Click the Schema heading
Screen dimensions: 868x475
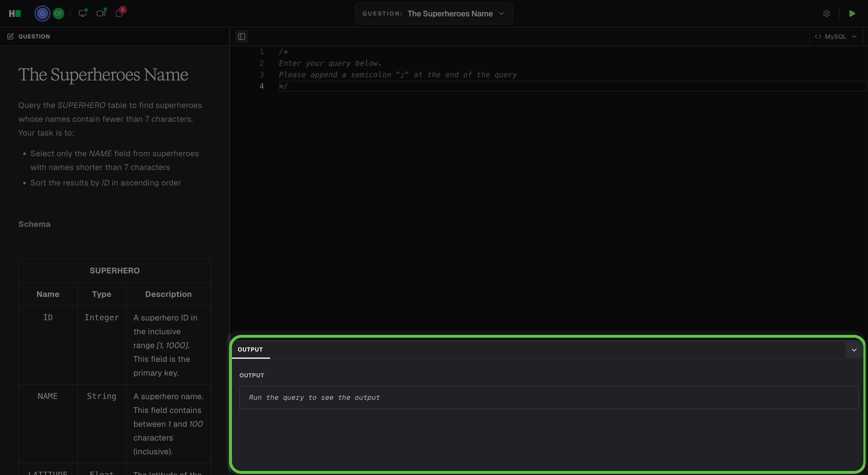click(x=34, y=224)
